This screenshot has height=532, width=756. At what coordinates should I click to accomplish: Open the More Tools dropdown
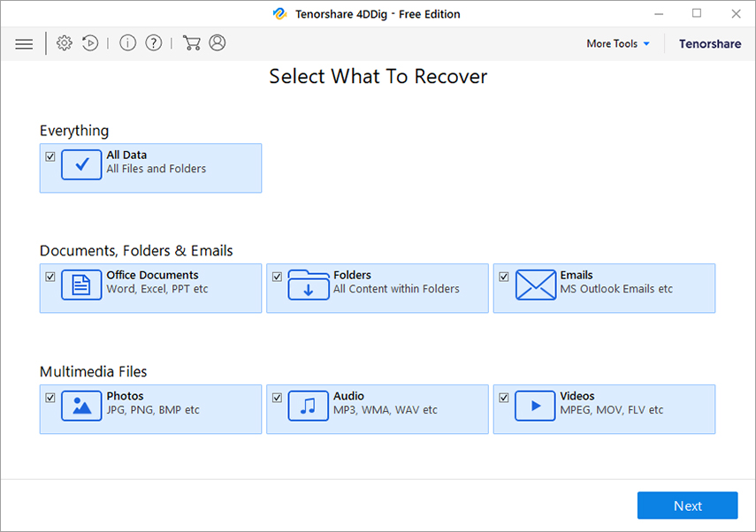tap(617, 42)
